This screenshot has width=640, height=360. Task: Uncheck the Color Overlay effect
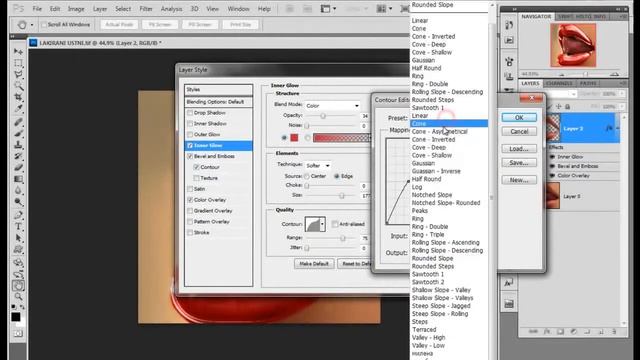pyautogui.click(x=190, y=200)
